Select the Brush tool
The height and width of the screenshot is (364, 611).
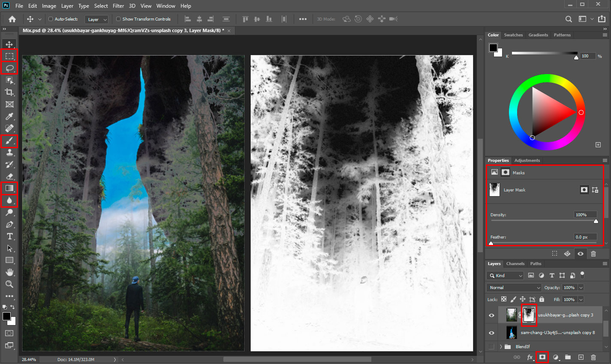coord(9,141)
